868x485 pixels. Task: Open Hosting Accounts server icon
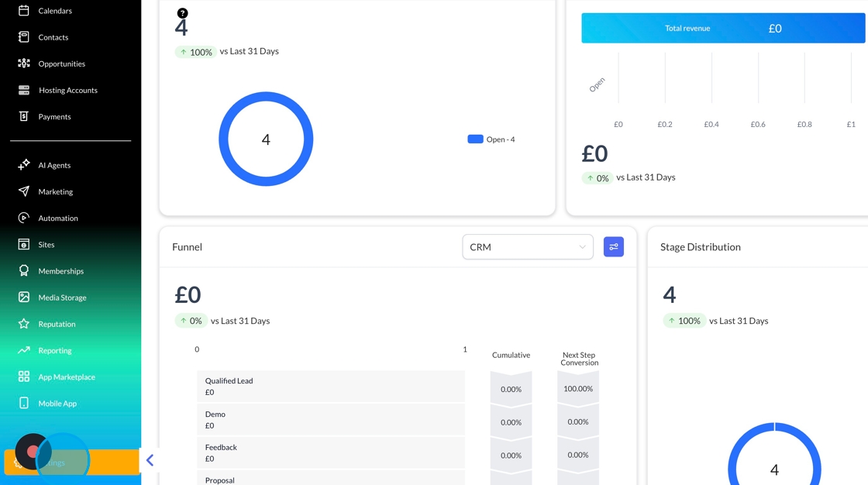click(x=24, y=90)
